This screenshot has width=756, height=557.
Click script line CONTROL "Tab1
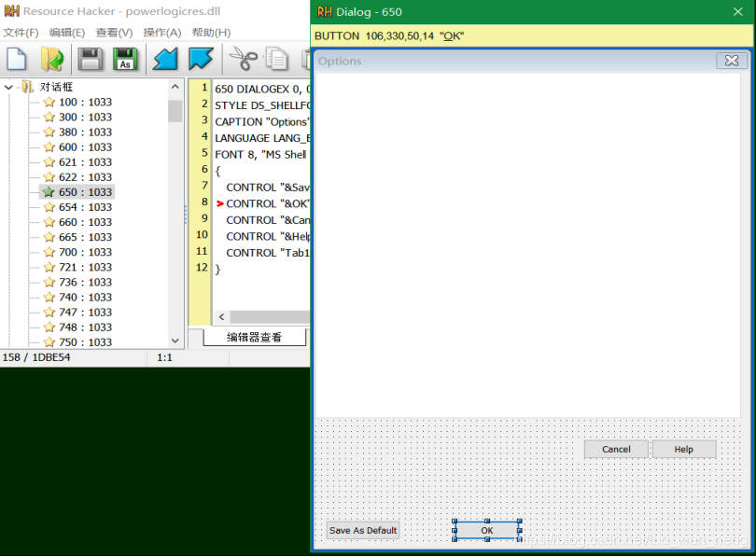(x=268, y=253)
